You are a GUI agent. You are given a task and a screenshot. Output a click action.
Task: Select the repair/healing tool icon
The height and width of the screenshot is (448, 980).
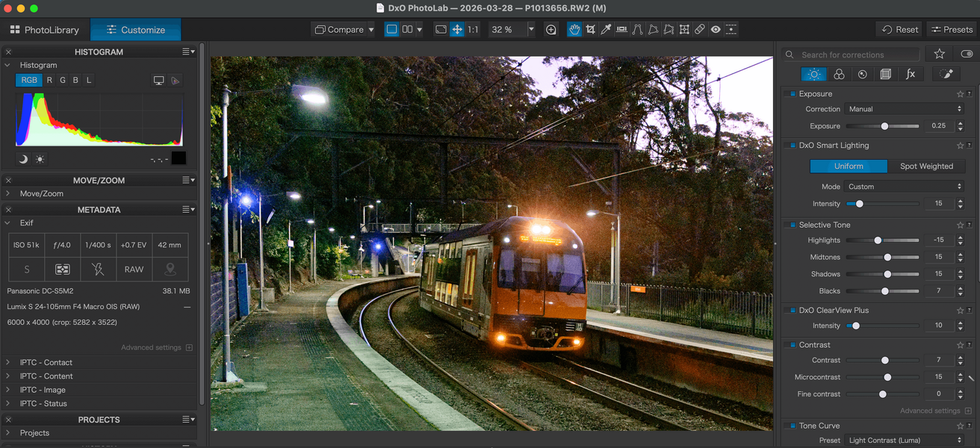coord(699,29)
